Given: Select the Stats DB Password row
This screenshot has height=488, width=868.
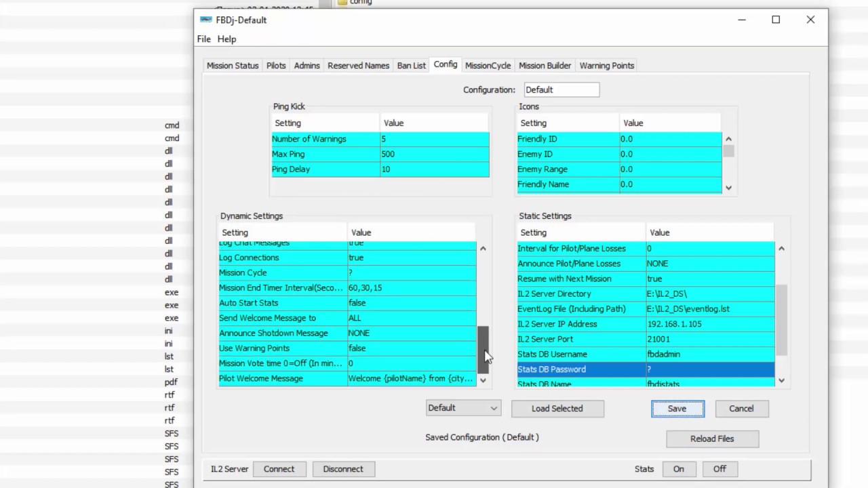Looking at the screenshot, I should coord(646,369).
